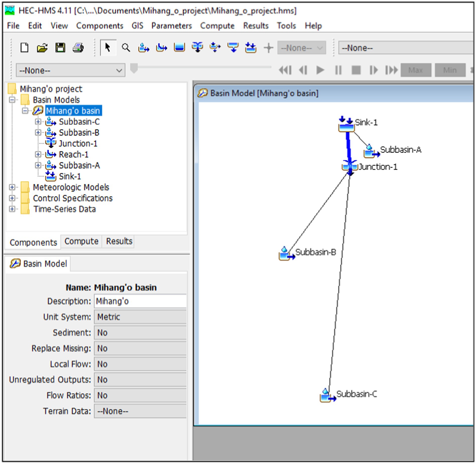
Task: Choose the source creation tool in the toolbar
Action: coord(233,47)
